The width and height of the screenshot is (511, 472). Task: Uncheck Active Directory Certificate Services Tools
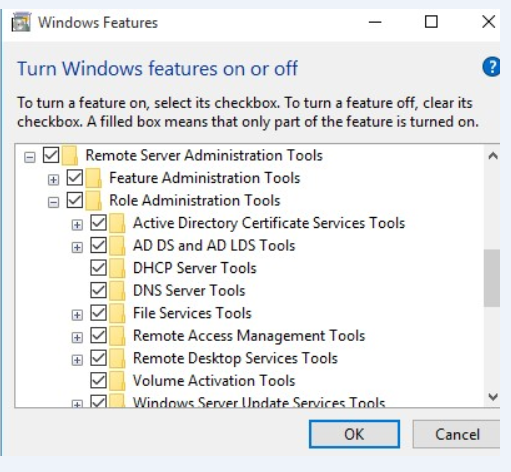tap(98, 223)
